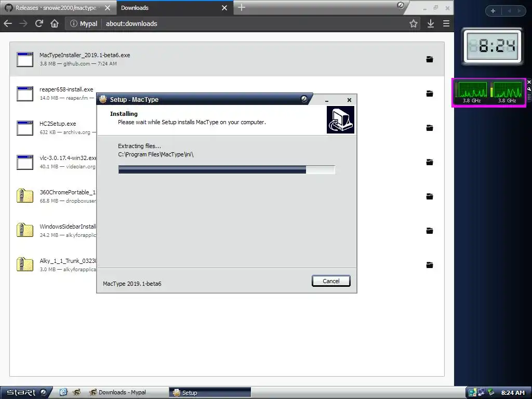
Task: Click the MacTypeInstaller_2019.1-beta6.exe file icon
Action: pyautogui.click(x=25, y=59)
